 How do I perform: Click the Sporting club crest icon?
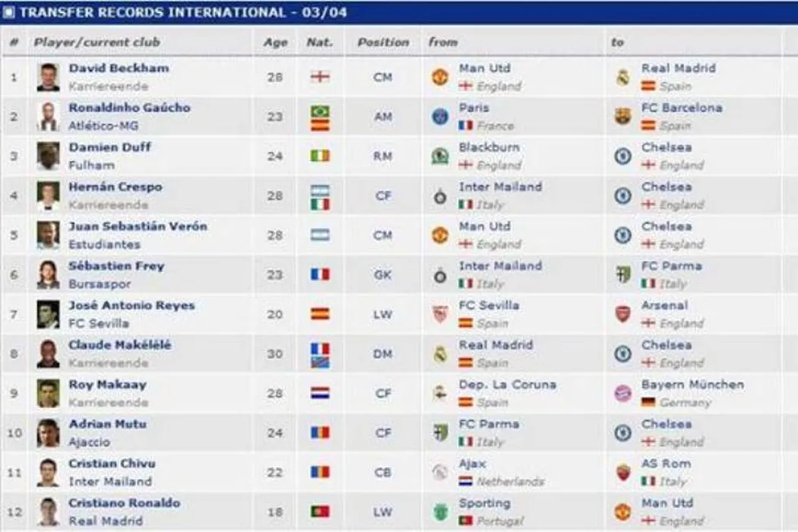point(440,511)
